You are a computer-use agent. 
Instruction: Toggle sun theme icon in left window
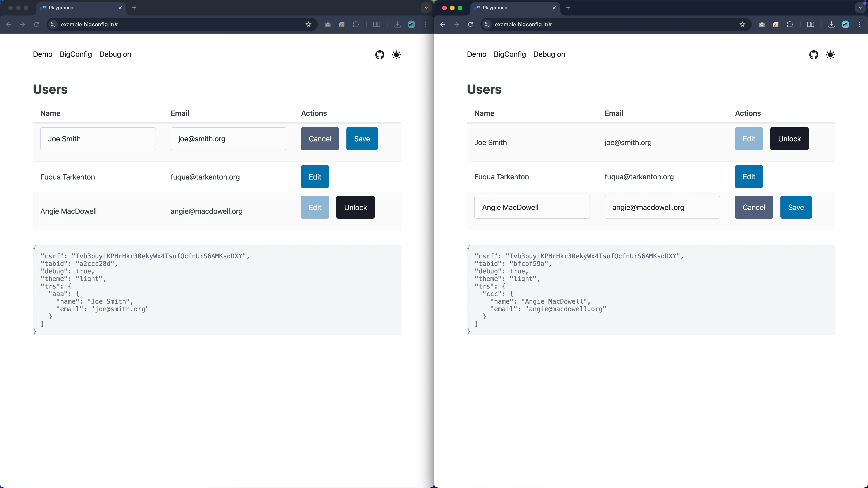point(396,55)
